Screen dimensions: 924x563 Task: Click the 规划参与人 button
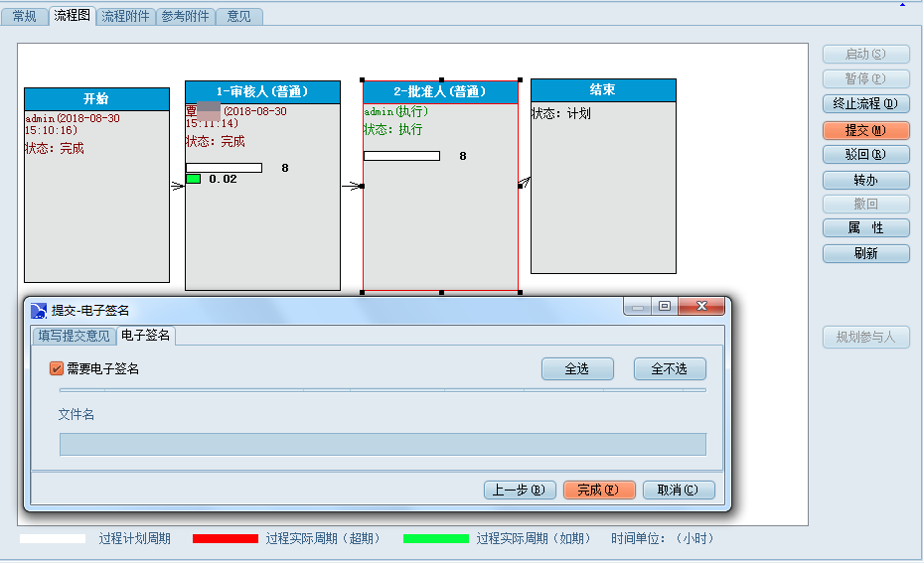865,337
